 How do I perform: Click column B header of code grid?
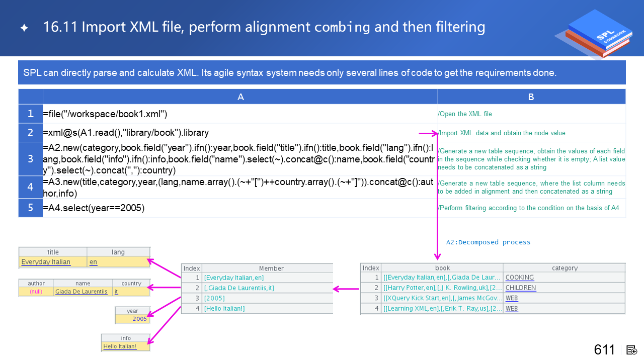click(531, 97)
